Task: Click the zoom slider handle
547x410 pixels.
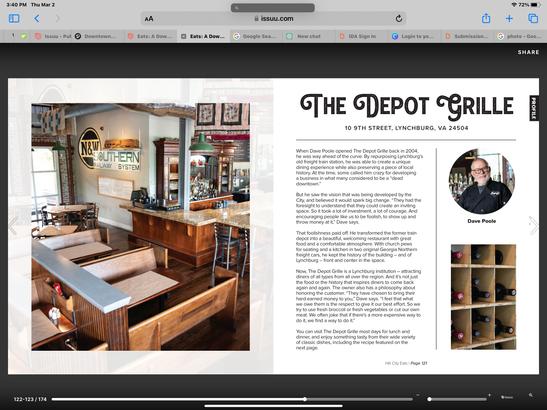Action: (x=429, y=399)
